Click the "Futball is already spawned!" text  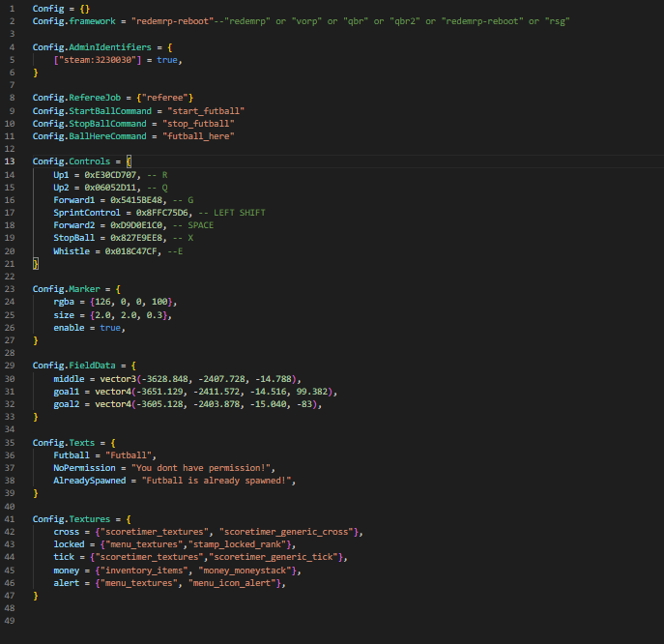coord(218,480)
